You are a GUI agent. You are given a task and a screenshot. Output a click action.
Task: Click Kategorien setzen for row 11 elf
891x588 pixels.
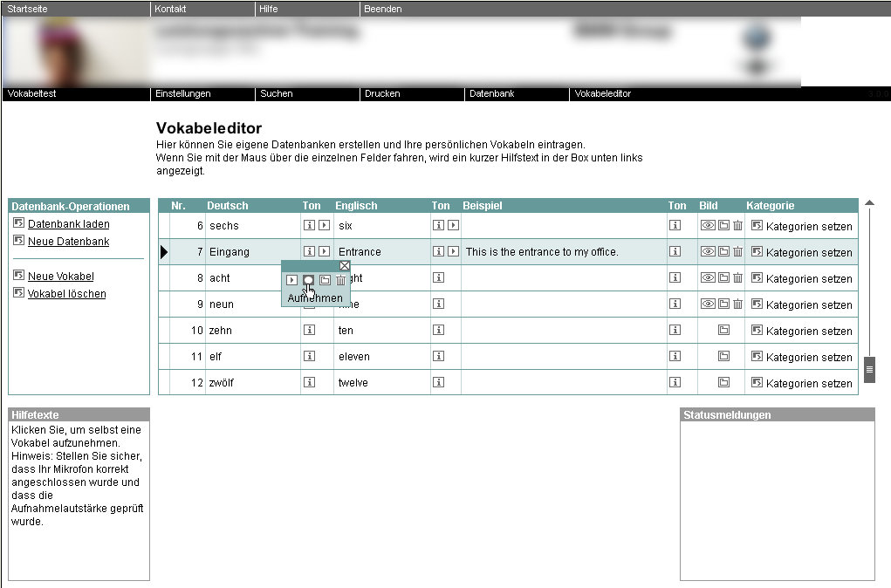(x=802, y=357)
